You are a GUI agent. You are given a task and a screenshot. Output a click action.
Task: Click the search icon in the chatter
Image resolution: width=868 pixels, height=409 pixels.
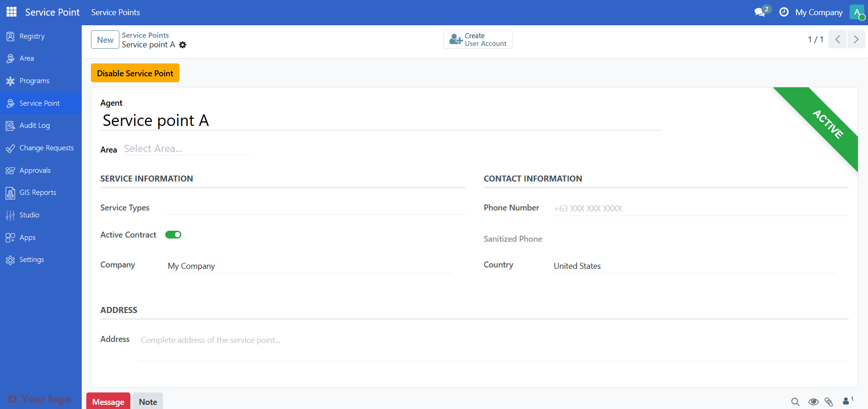pyautogui.click(x=795, y=402)
